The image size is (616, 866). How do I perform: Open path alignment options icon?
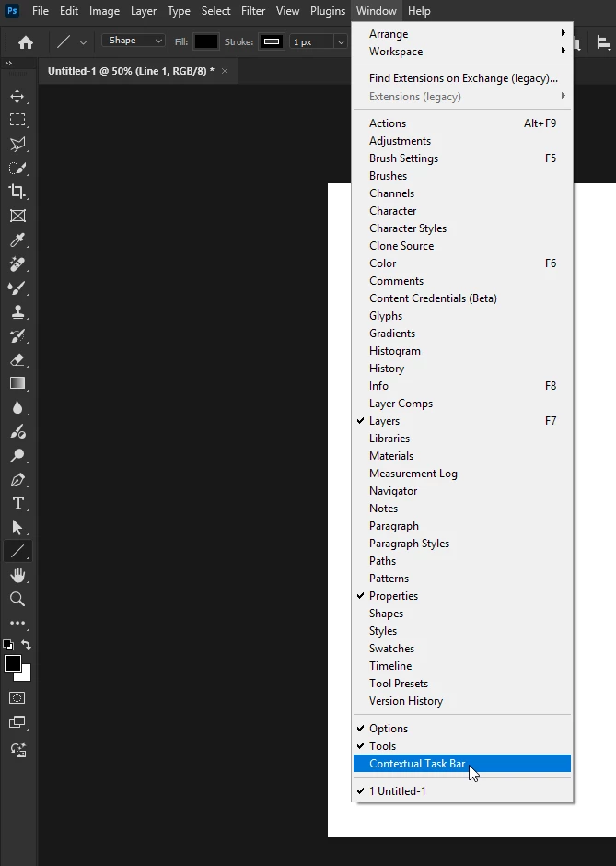[x=603, y=42]
